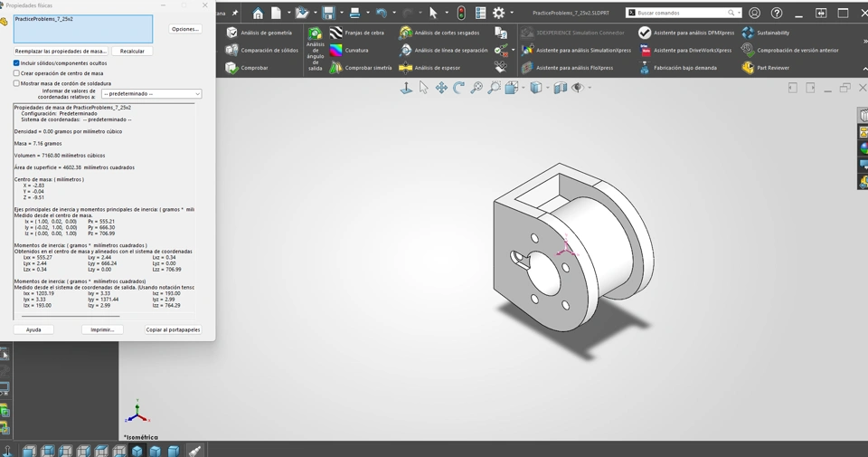
Task: Expand the settings gear dropdown arrow
Action: (x=512, y=14)
